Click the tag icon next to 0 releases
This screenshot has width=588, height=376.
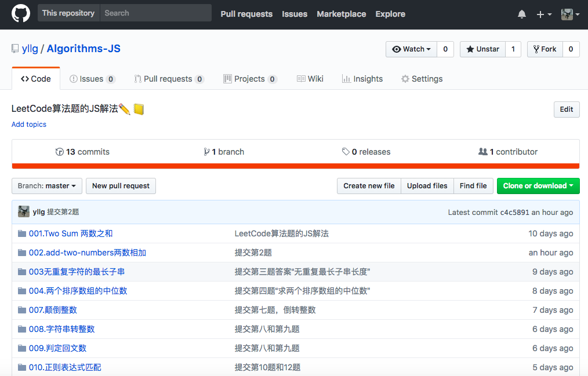[x=346, y=152]
